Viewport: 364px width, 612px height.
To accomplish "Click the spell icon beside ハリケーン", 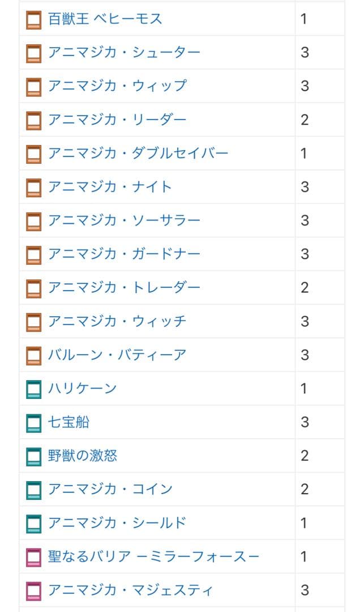I will [34, 389].
